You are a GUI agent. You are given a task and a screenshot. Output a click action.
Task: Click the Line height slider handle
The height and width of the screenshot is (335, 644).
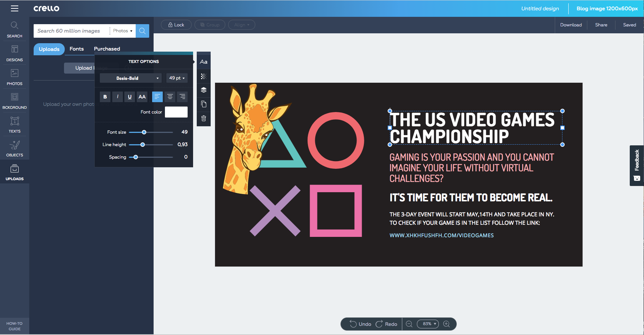143,145
